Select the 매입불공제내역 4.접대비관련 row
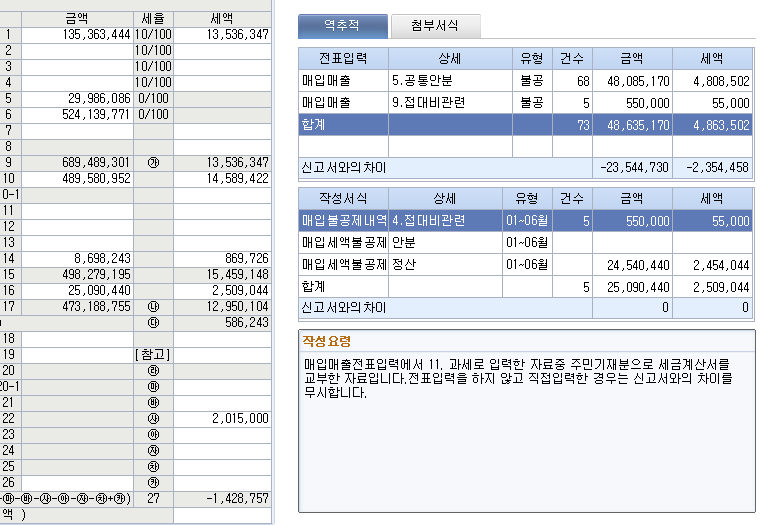Screen dimensions: 767x525 (525, 221)
